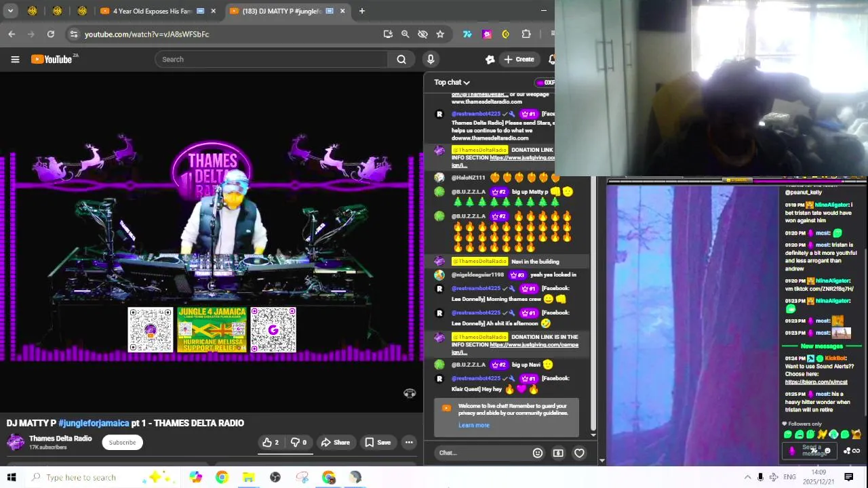
Task: Focus the YouTube Search input field
Action: (x=271, y=59)
